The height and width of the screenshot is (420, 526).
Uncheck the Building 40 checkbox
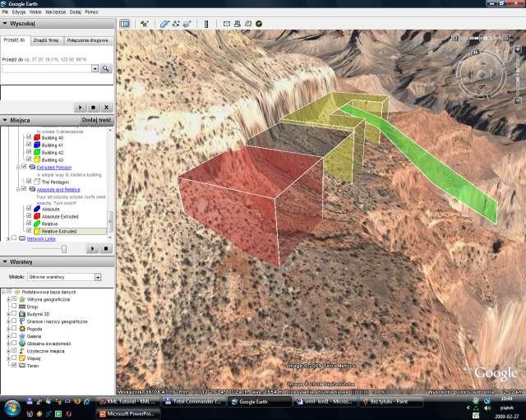[29, 137]
